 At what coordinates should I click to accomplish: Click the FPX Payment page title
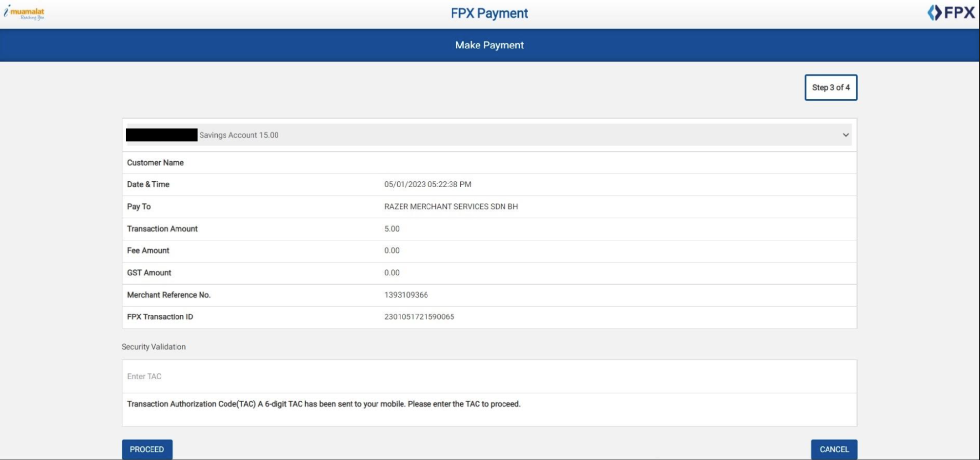(x=489, y=13)
